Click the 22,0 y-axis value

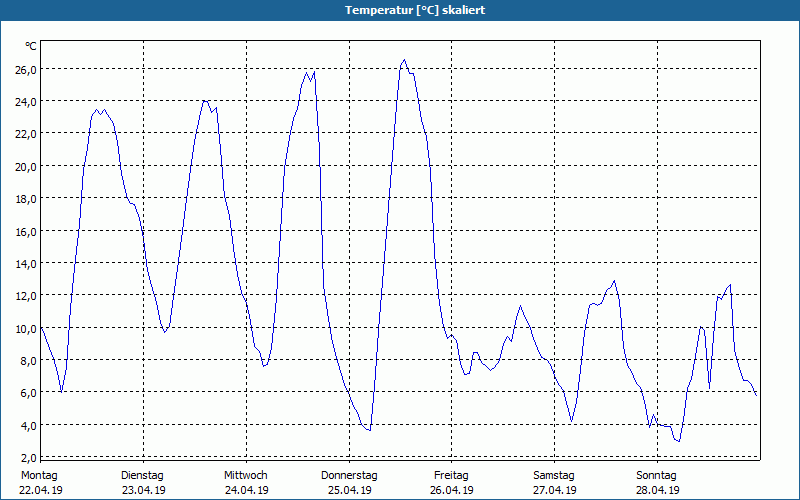(26, 134)
